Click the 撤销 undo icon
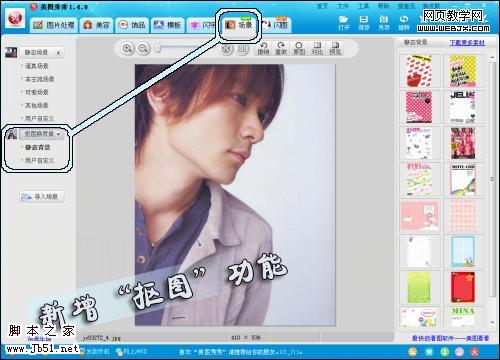Image resolution: width=500 pixels, height=360 pixels. point(264,49)
